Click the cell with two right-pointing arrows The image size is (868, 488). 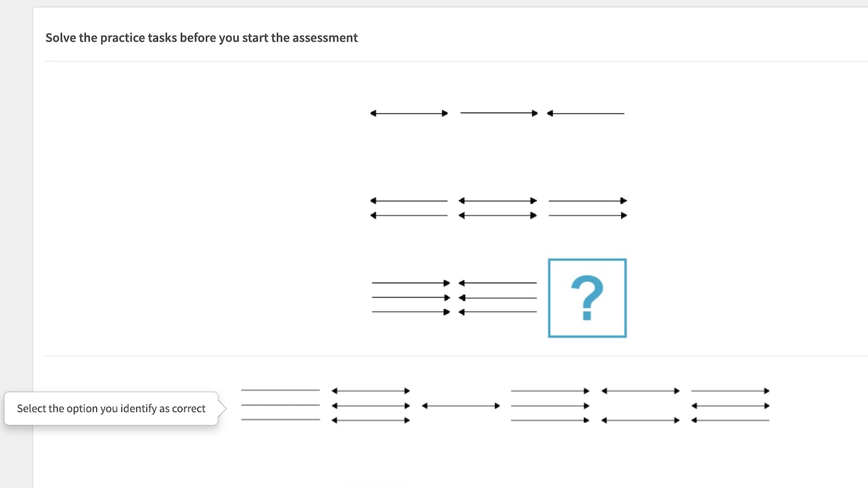pos(587,207)
